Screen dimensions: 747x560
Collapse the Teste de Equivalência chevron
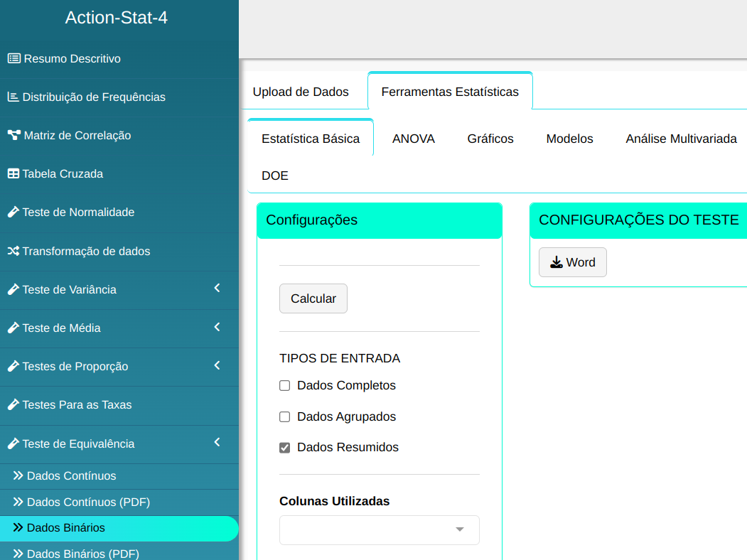coord(217,443)
